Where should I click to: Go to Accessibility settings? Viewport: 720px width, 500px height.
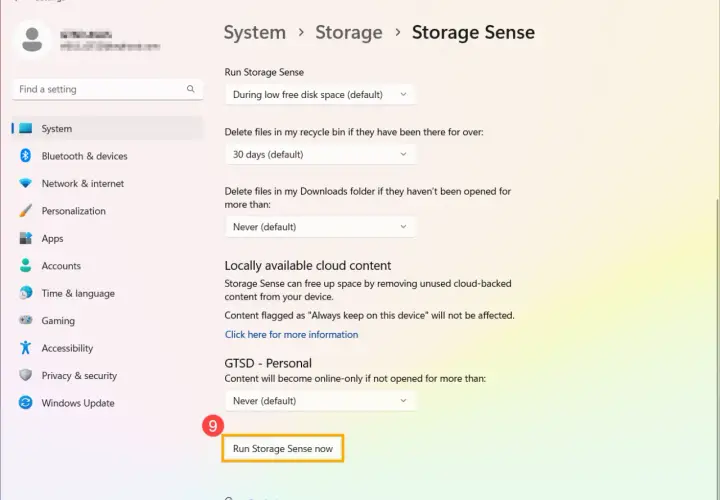[x=107, y=348]
